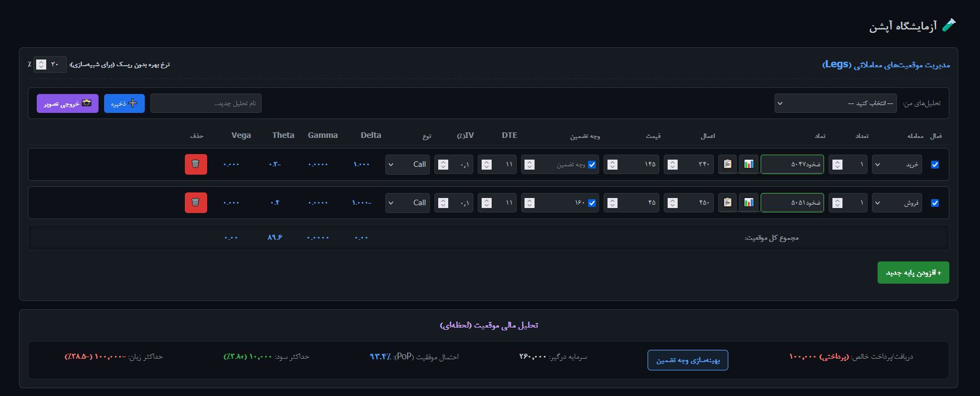Click the ذخیره save button
Image resolution: width=980 pixels, height=396 pixels.
pos(124,103)
